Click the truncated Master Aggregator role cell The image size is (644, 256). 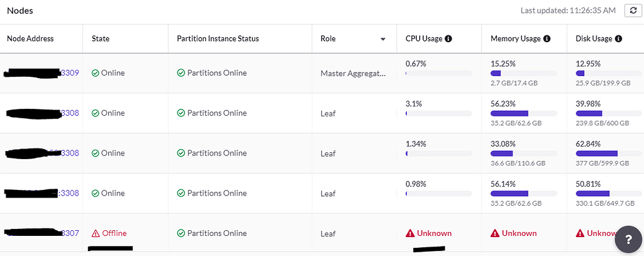pos(352,73)
